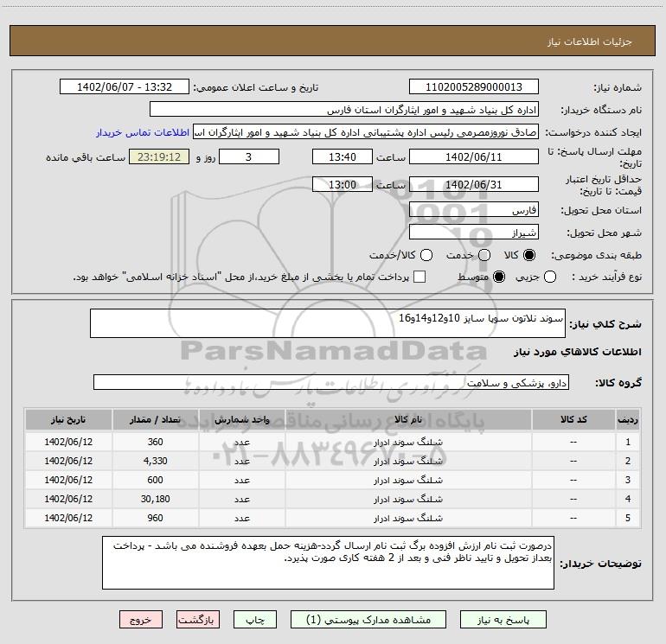Viewport: 666px width, 644px height.
Task: Click quantity 4,330 in row 2
Action: point(155,461)
